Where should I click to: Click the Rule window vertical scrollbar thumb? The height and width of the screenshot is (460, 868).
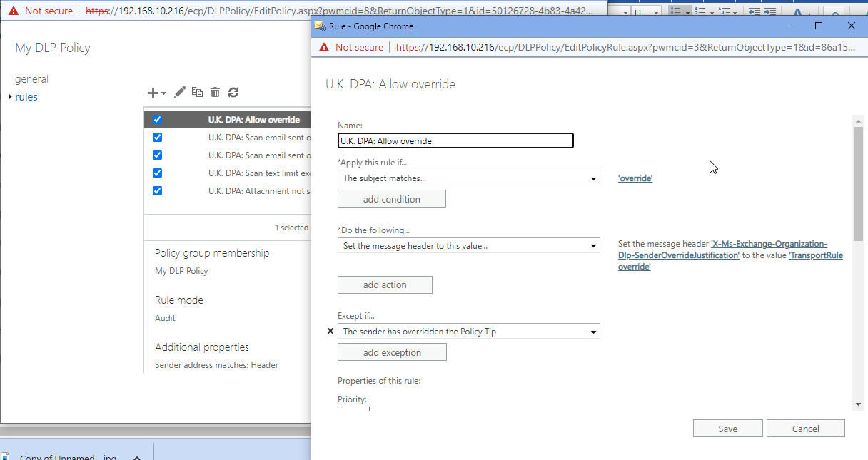pyautogui.click(x=858, y=185)
